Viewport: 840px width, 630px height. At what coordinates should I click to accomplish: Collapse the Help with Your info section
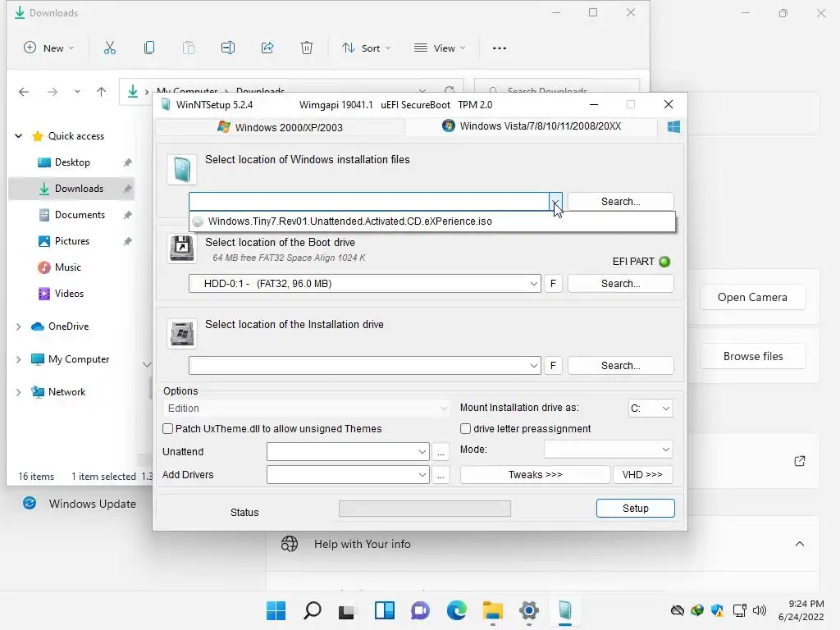[799, 544]
